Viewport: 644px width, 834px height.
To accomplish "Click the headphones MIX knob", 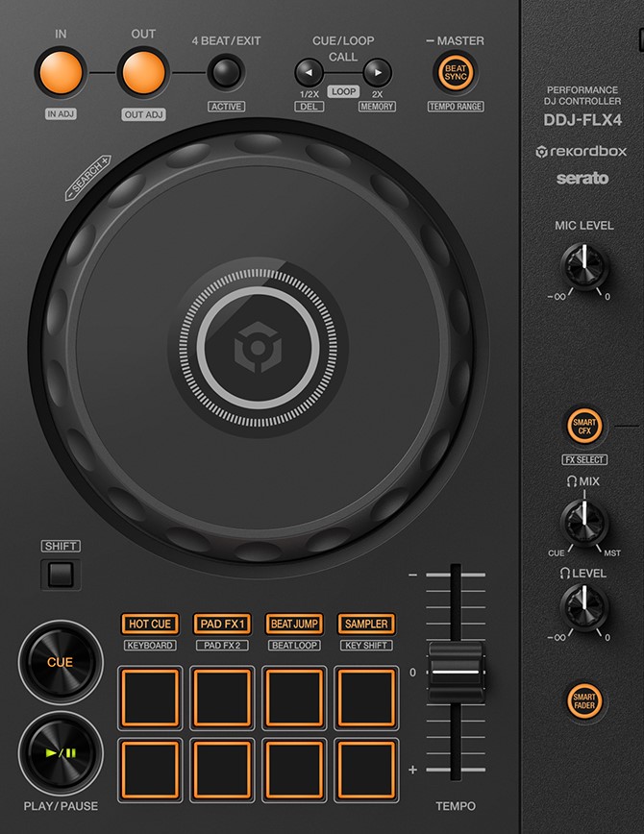I will pos(584,523).
